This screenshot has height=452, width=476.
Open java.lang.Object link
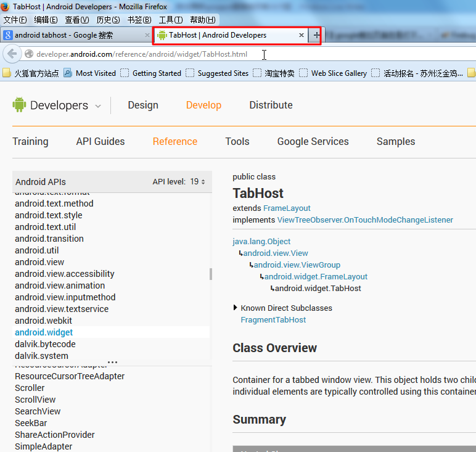pos(261,242)
